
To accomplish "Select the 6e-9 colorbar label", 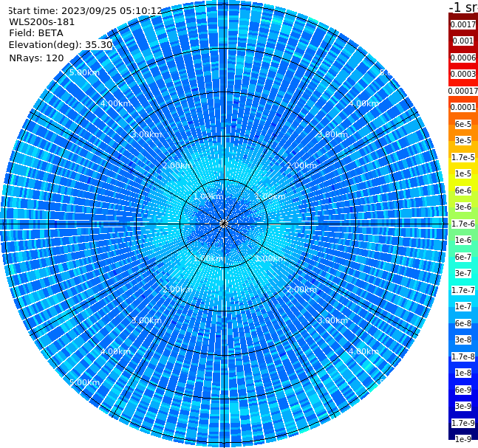I will [463, 390].
